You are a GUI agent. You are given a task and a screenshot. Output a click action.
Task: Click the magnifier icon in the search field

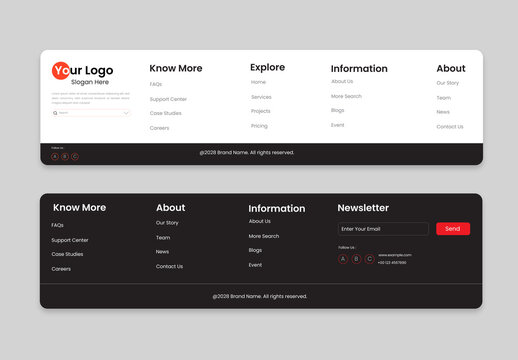(55, 113)
